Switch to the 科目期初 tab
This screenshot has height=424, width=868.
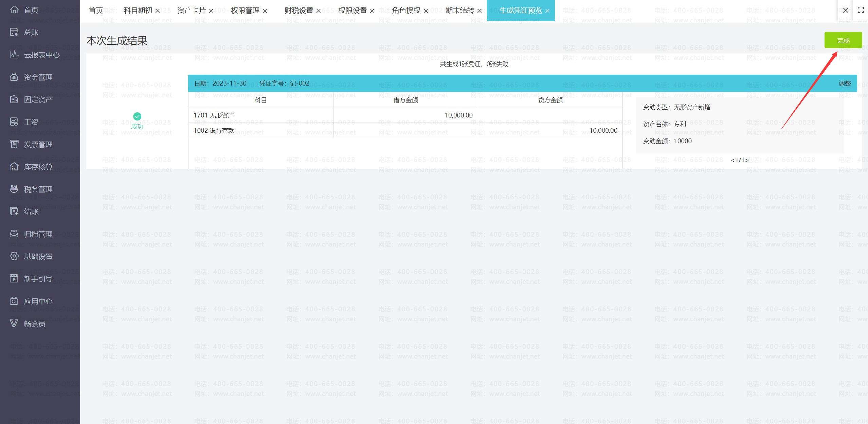(x=138, y=11)
